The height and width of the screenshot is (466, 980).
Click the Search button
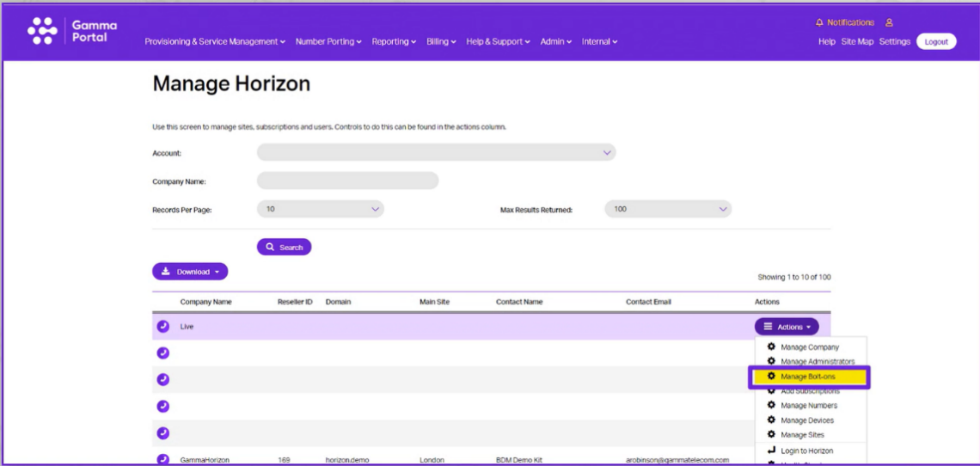285,247
